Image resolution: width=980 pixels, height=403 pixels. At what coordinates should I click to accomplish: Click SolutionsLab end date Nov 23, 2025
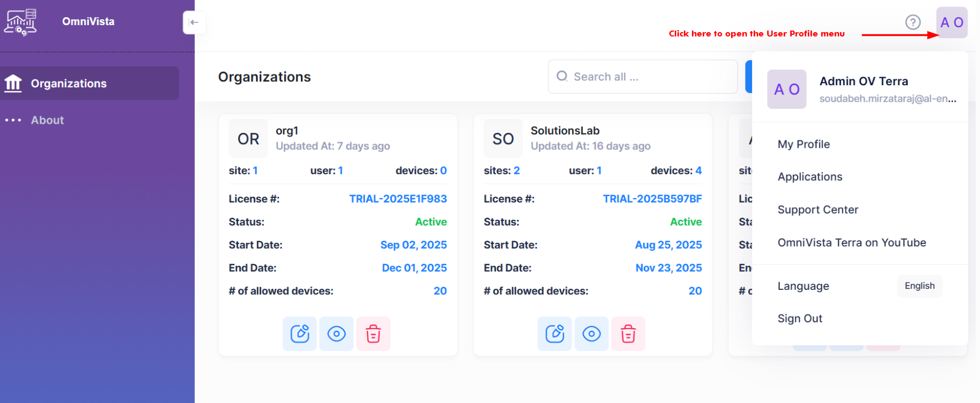(x=669, y=268)
